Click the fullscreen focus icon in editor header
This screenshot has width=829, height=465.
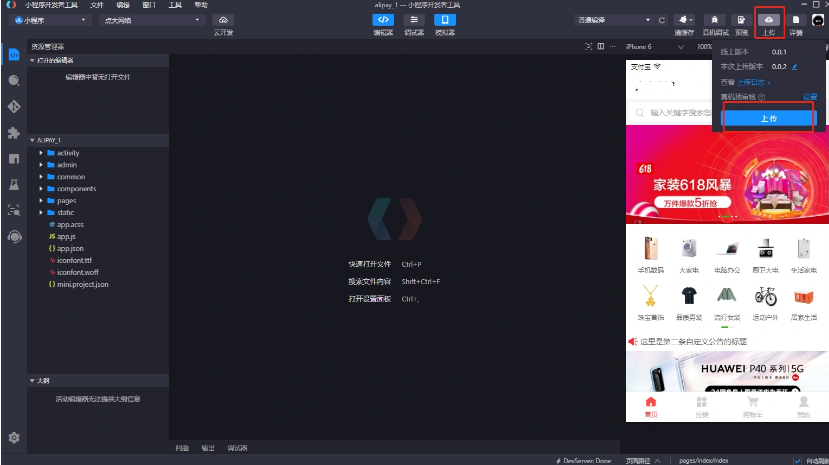(x=588, y=46)
